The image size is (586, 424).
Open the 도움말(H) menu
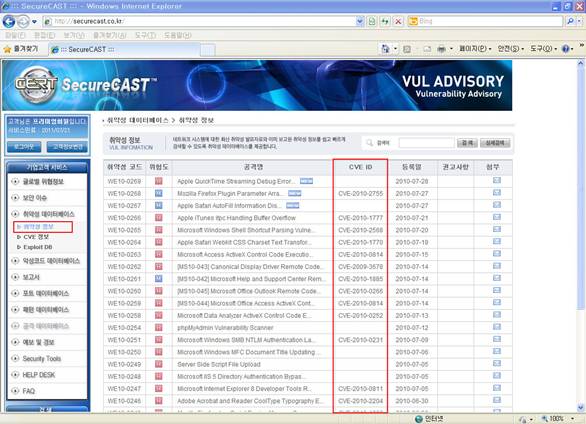click(x=178, y=35)
